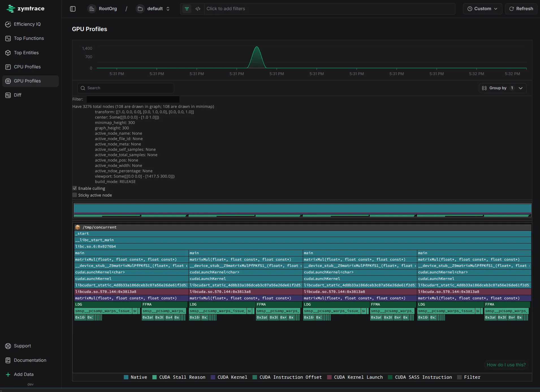The width and height of the screenshot is (540, 392).
Task: Select the __libc_start_main frame
Action: click(x=303, y=240)
